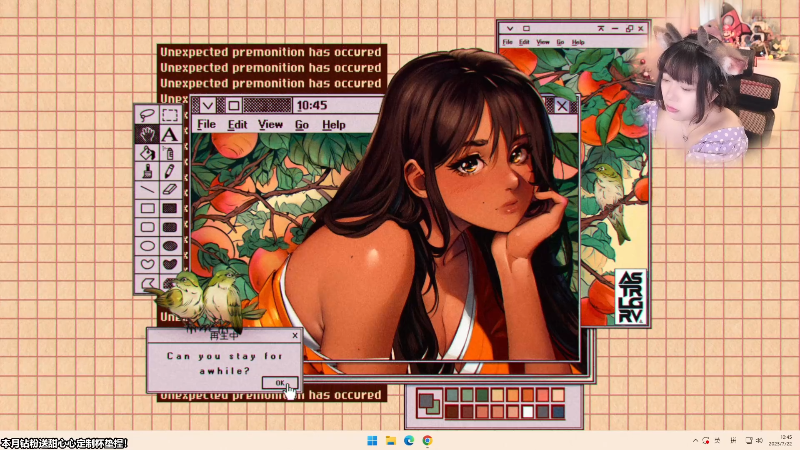Open the Help menu in the front window

tap(334, 124)
